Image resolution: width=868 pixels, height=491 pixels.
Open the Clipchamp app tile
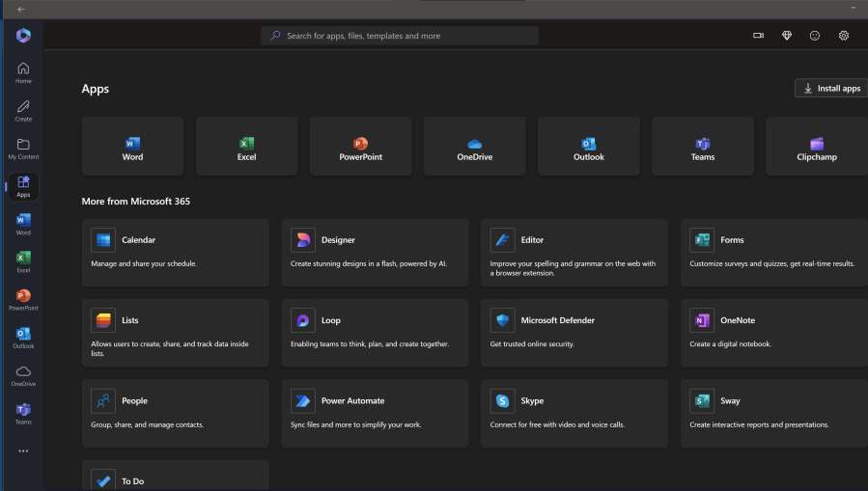pyautogui.click(x=816, y=147)
